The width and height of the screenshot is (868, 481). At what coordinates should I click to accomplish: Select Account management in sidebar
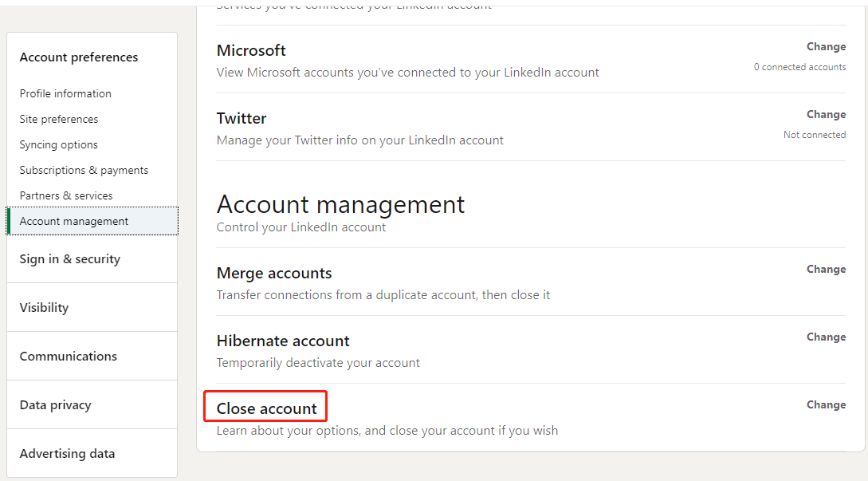[x=75, y=221]
